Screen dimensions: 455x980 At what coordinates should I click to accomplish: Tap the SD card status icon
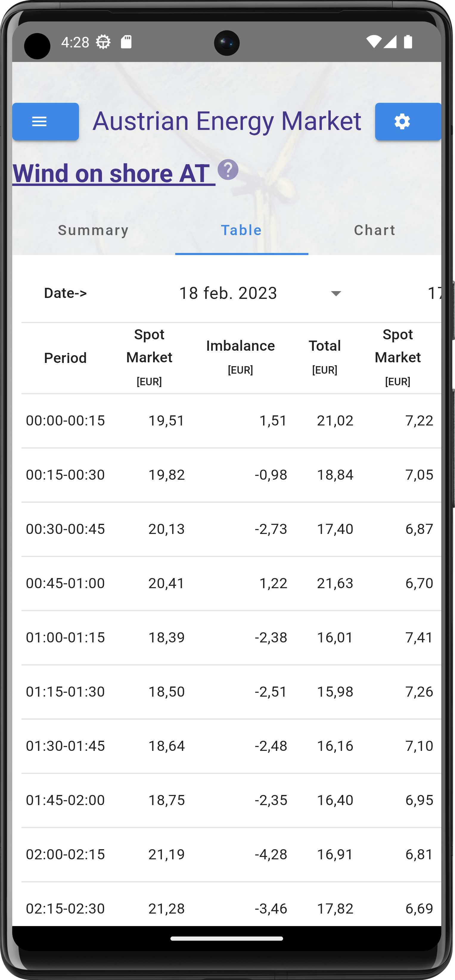pyautogui.click(x=126, y=42)
